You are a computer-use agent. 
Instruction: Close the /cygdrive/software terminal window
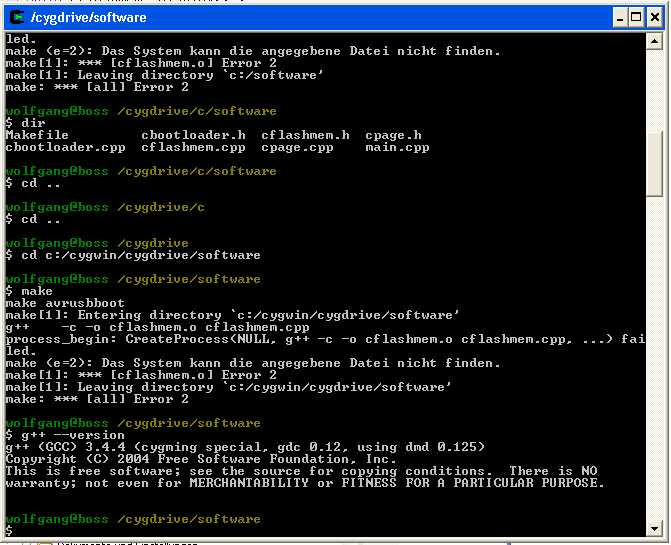pos(655,18)
